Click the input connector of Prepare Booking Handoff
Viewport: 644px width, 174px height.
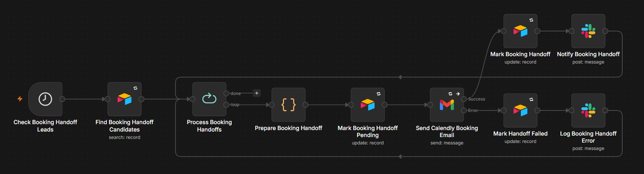click(x=272, y=105)
